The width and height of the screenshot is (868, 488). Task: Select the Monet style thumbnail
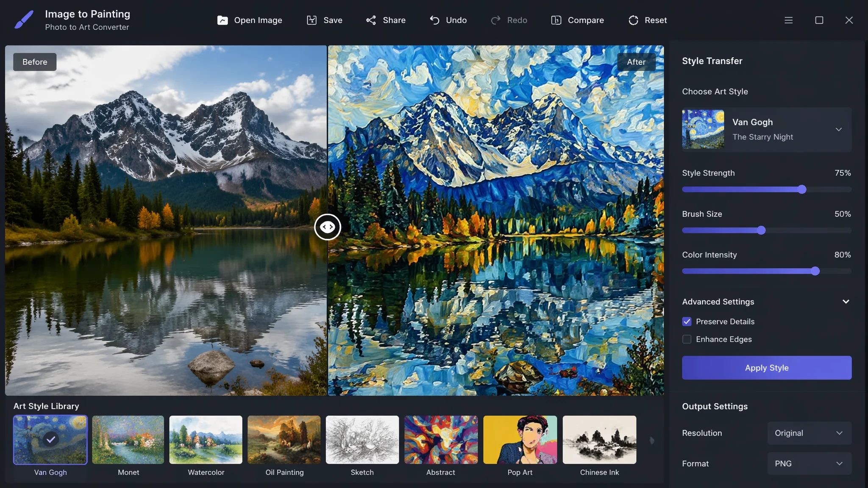point(128,440)
